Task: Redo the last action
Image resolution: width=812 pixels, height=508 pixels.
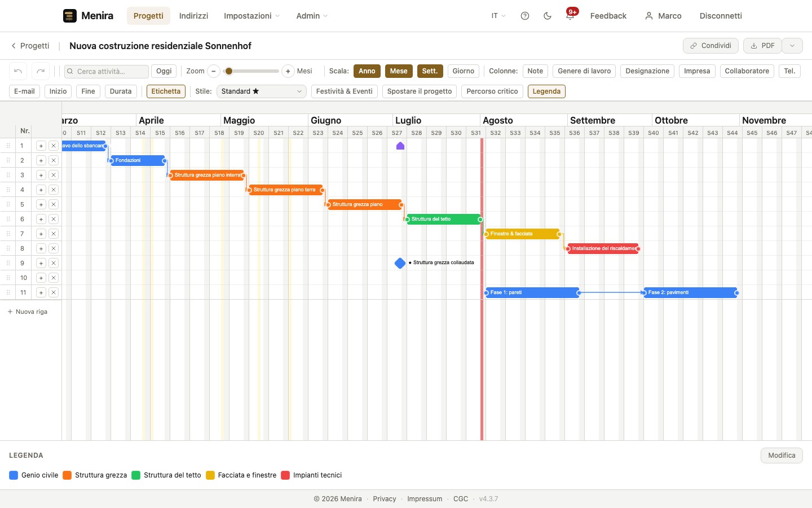Action: click(41, 71)
